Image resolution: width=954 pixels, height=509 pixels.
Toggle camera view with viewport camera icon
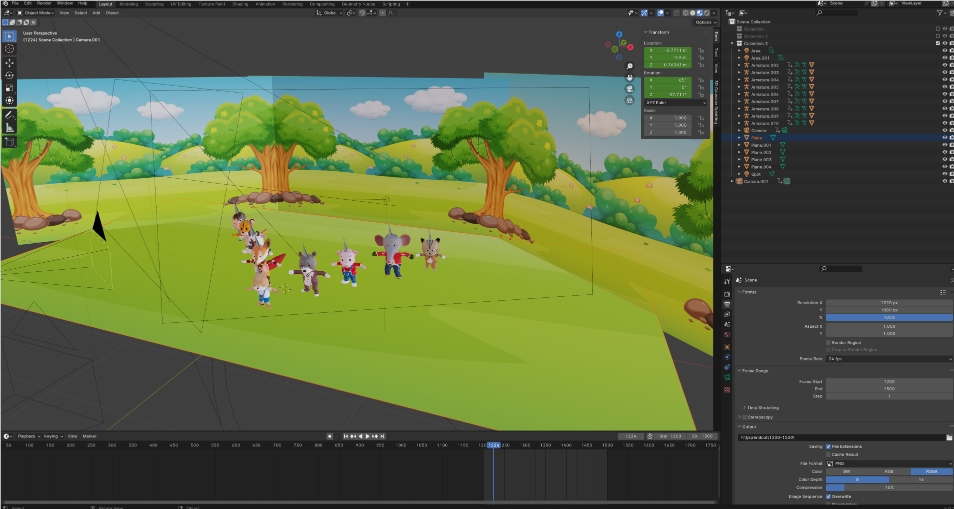point(630,89)
